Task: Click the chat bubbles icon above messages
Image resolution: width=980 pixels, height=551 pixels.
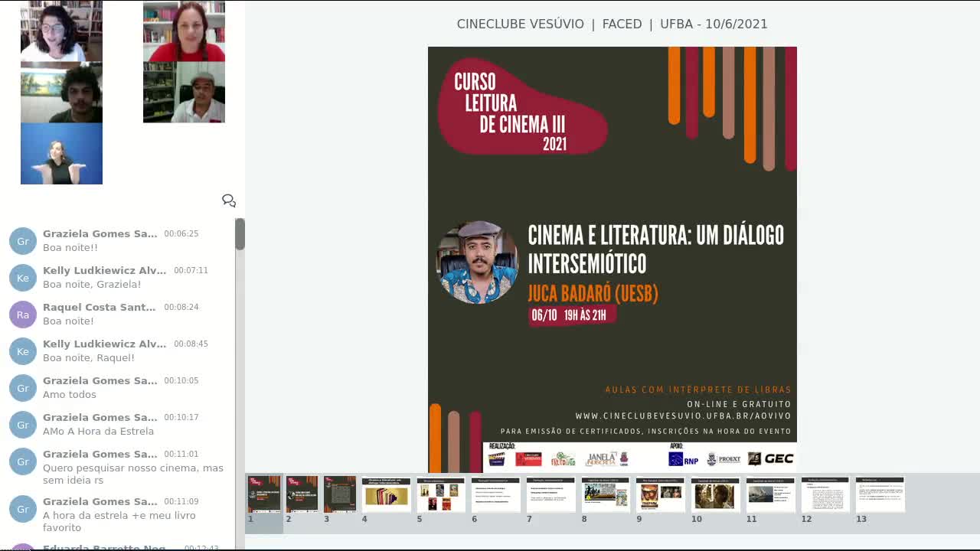Action: [x=228, y=201]
